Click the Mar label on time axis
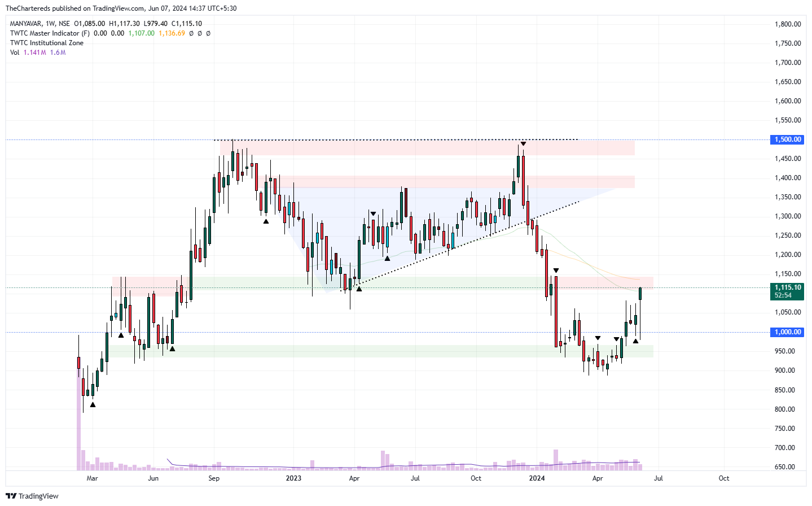 [92, 478]
